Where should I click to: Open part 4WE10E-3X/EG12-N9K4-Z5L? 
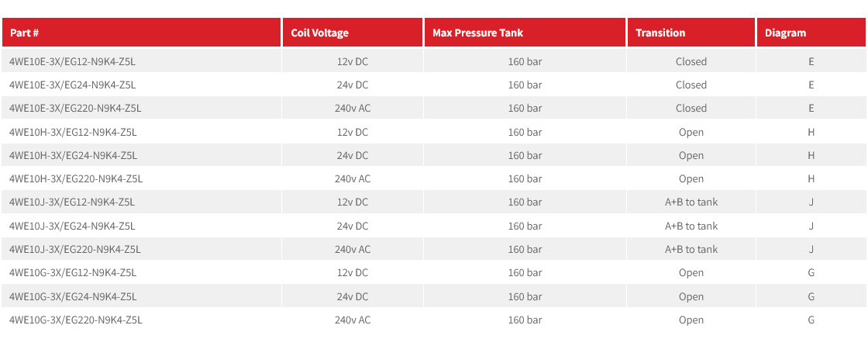(x=73, y=61)
